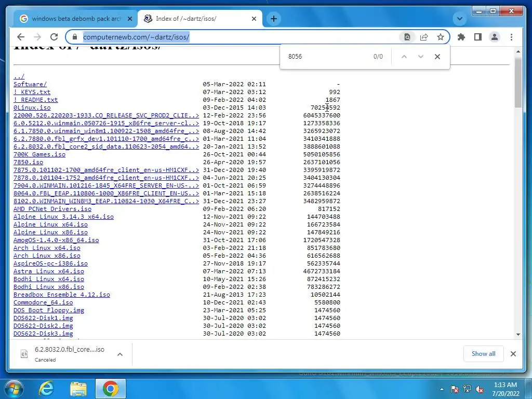
Task: Open Chrome's three-dot menu
Action: coord(511,37)
